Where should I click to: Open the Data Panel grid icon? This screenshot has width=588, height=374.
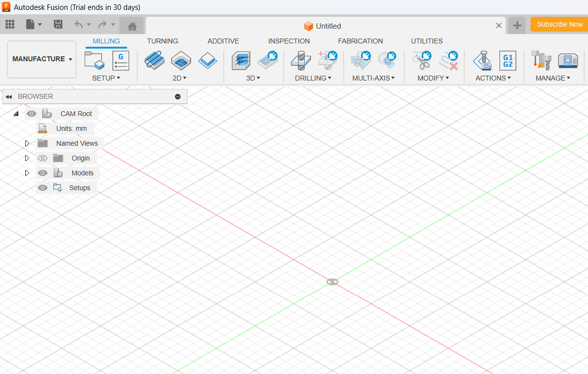(10, 24)
